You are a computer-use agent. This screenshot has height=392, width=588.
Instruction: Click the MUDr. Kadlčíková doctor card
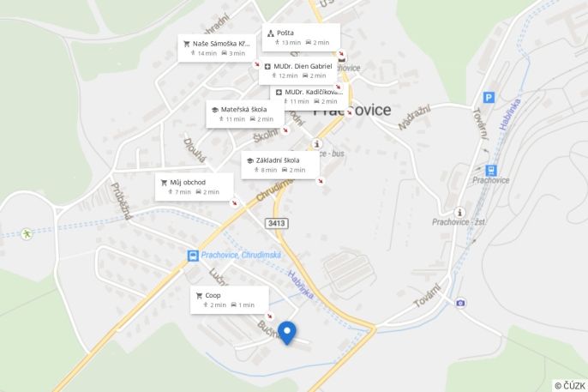point(309,98)
